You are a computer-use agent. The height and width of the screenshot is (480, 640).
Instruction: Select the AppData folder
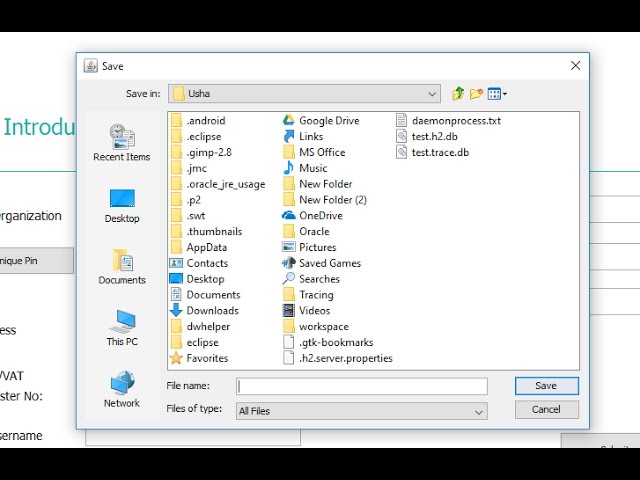point(198,247)
